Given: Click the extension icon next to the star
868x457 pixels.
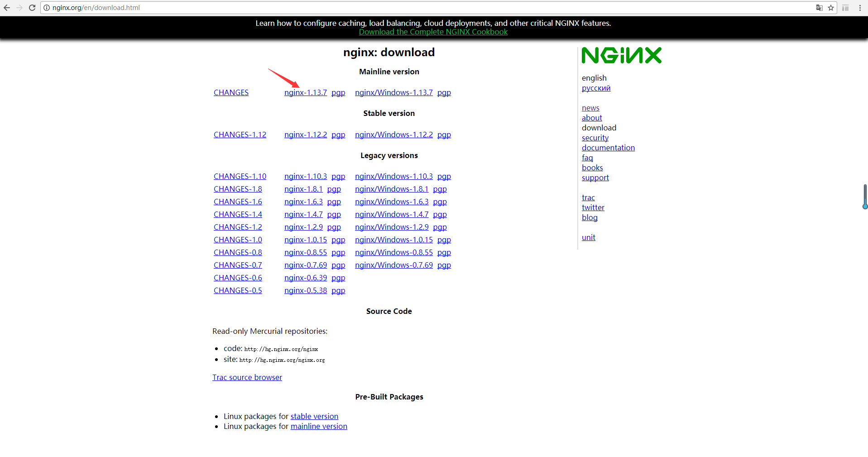Looking at the screenshot, I should click(x=845, y=8).
